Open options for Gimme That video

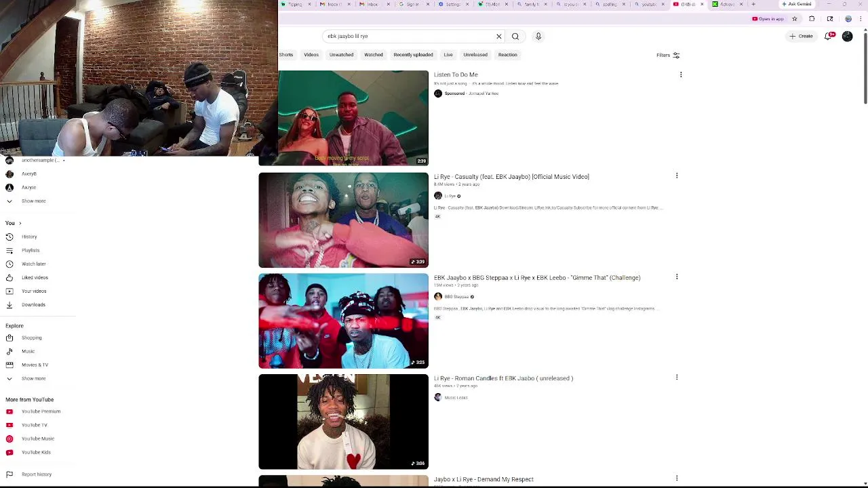point(677,277)
